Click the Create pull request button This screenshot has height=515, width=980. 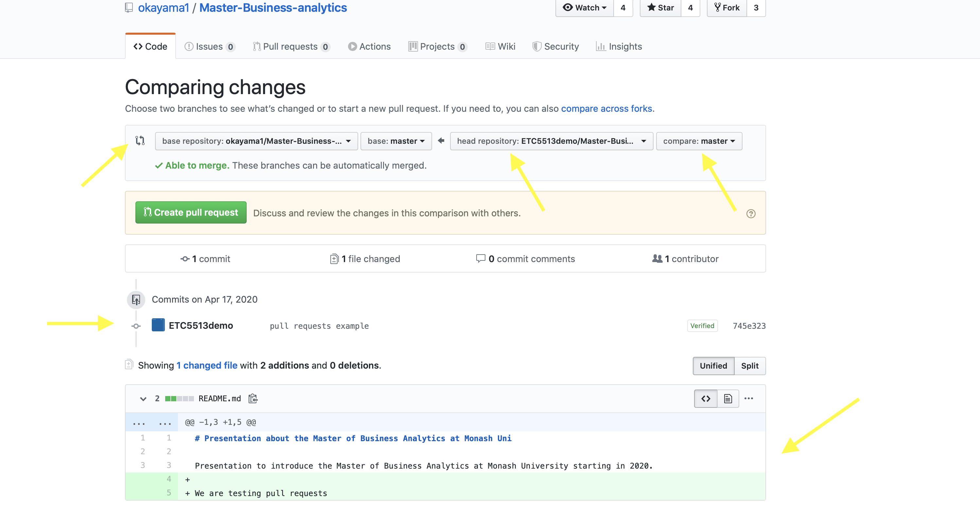[191, 212]
